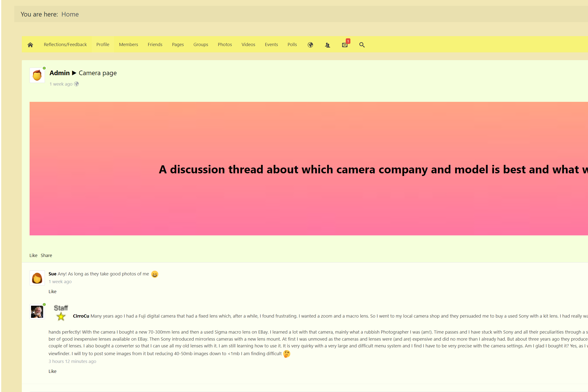Go to the Profile menu item
The height and width of the screenshot is (392, 588).
[103, 45]
